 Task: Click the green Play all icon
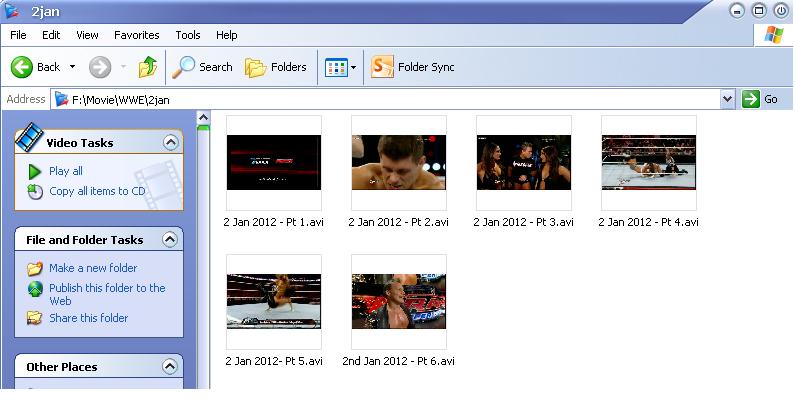(x=34, y=171)
